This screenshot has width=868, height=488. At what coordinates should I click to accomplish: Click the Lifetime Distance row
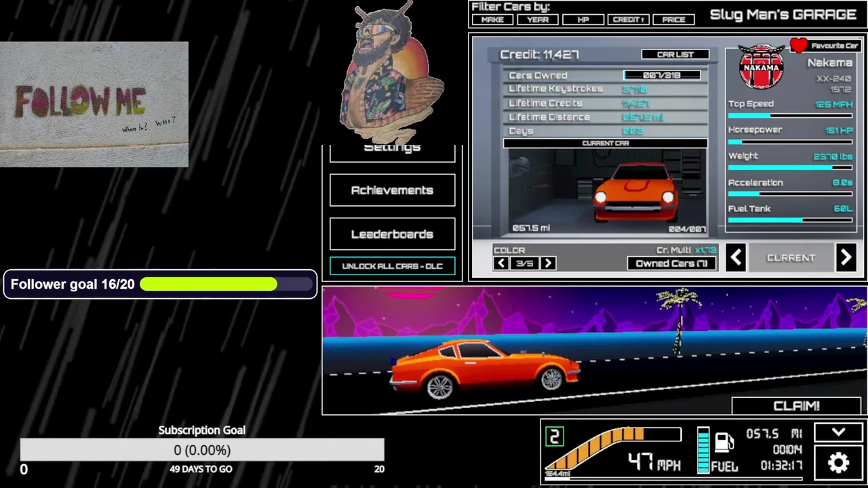[606, 117]
